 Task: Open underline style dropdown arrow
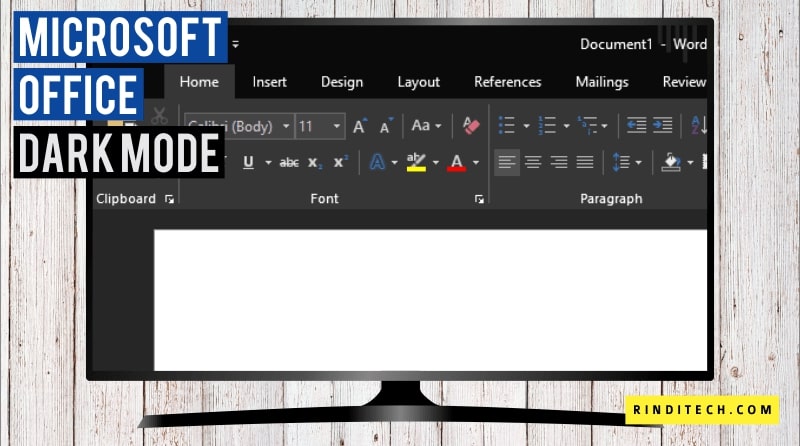point(268,163)
